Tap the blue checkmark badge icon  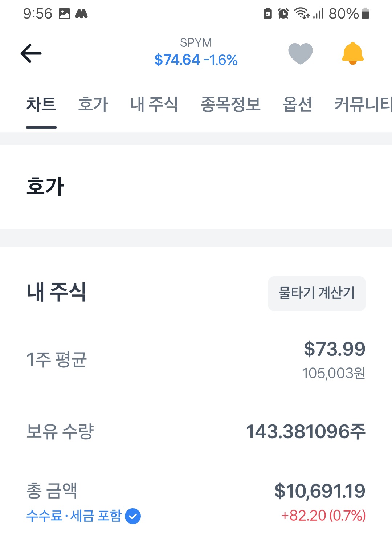[x=133, y=516]
